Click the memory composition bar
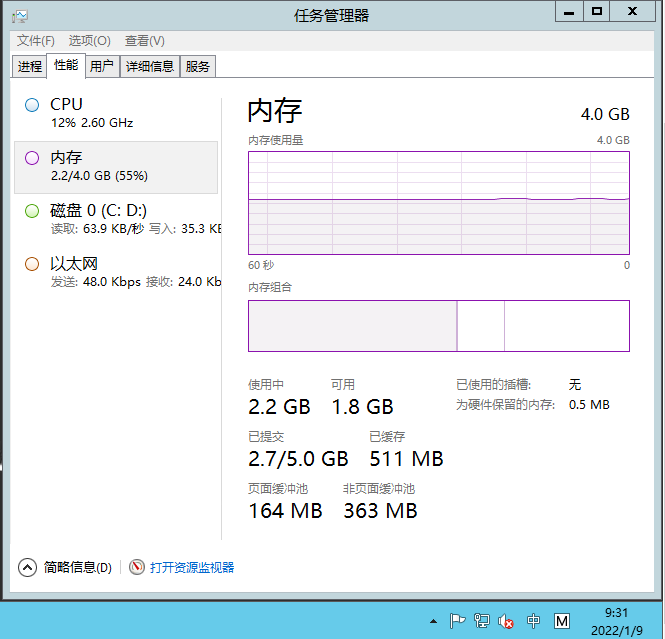The image size is (665, 639). pos(438,326)
